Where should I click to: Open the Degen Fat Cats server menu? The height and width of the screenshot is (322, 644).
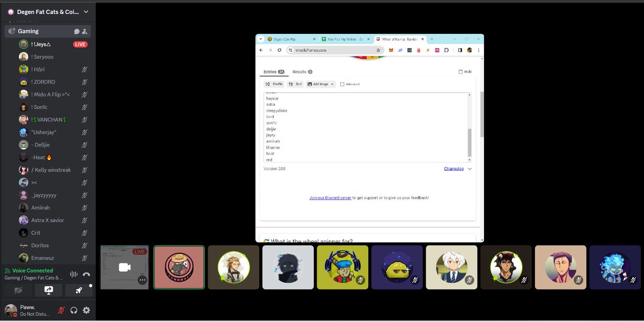click(x=48, y=11)
